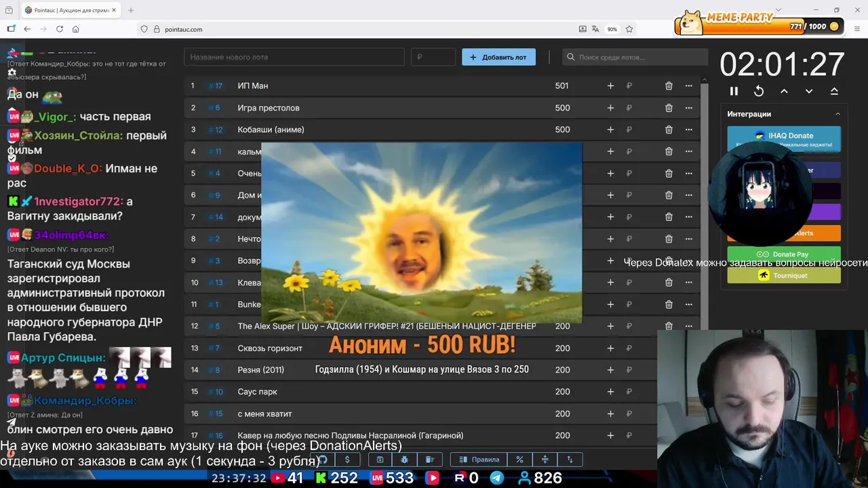
Task: Delete lot number 4
Action: tap(669, 151)
